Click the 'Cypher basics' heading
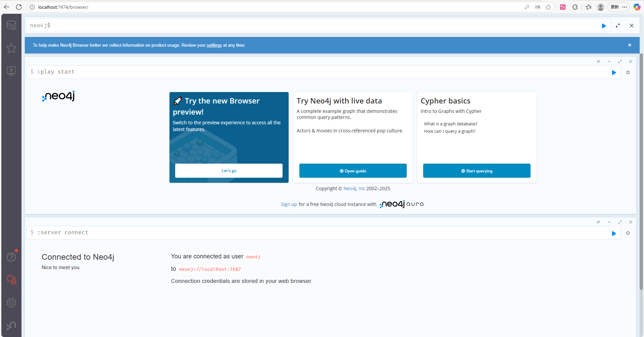This screenshot has height=337, width=644. coord(445,101)
